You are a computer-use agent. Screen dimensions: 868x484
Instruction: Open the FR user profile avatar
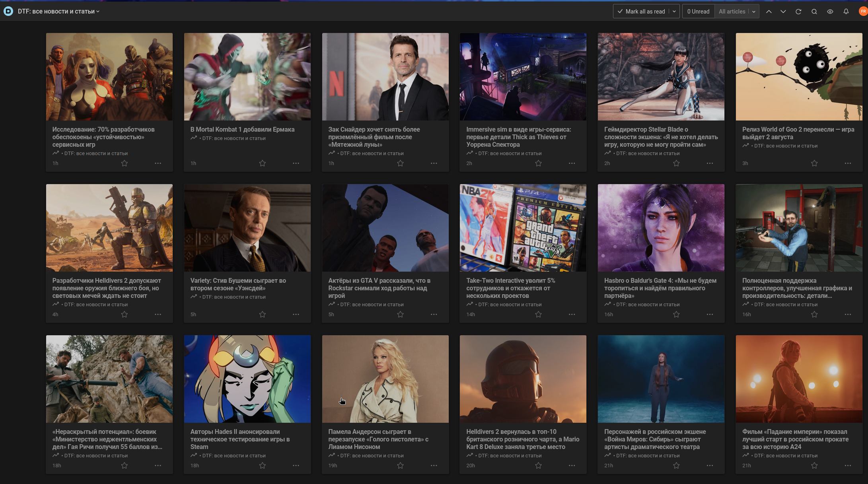pyautogui.click(x=863, y=12)
